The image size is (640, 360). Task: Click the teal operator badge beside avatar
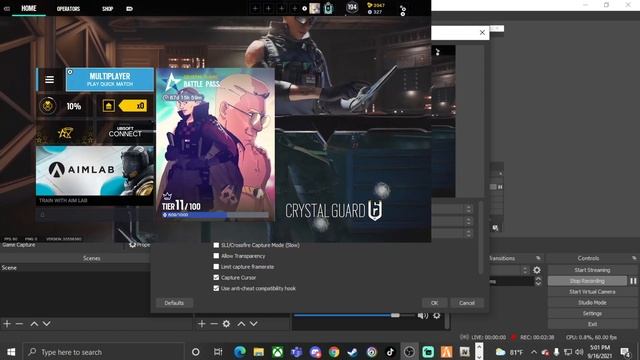[x=329, y=8]
